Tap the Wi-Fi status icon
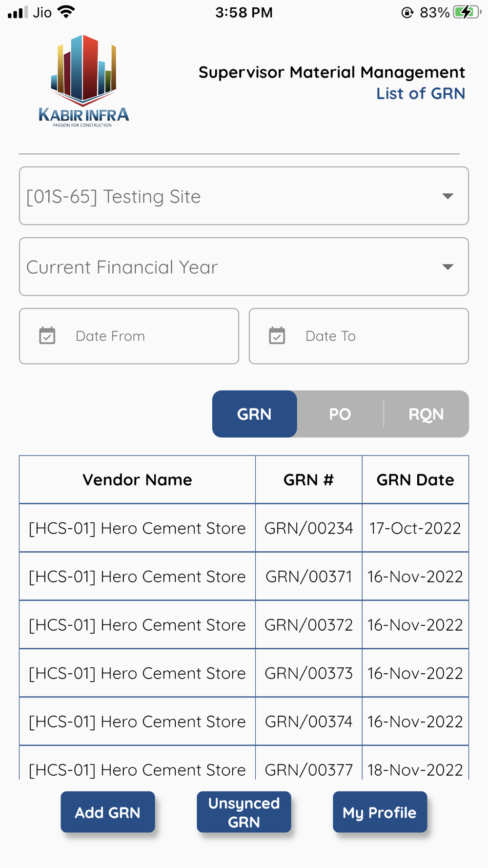Image resolution: width=488 pixels, height=868 pixels. [x=66, y=12]
